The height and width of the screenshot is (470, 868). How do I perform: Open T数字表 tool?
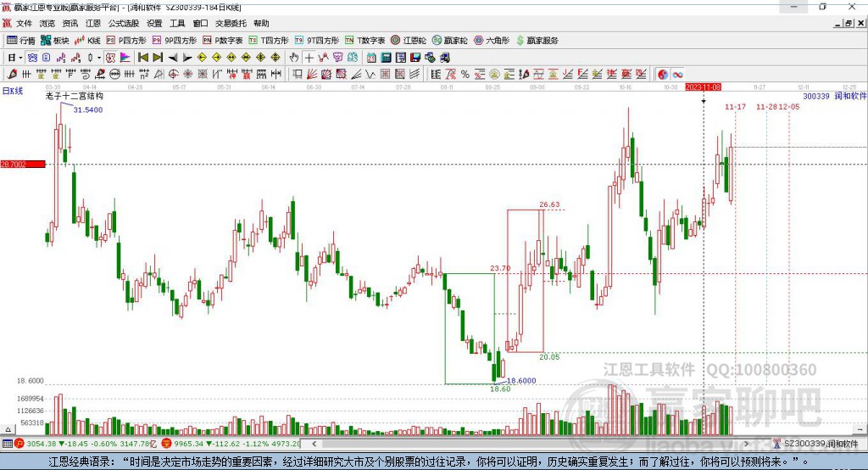(x=364, y=41)
